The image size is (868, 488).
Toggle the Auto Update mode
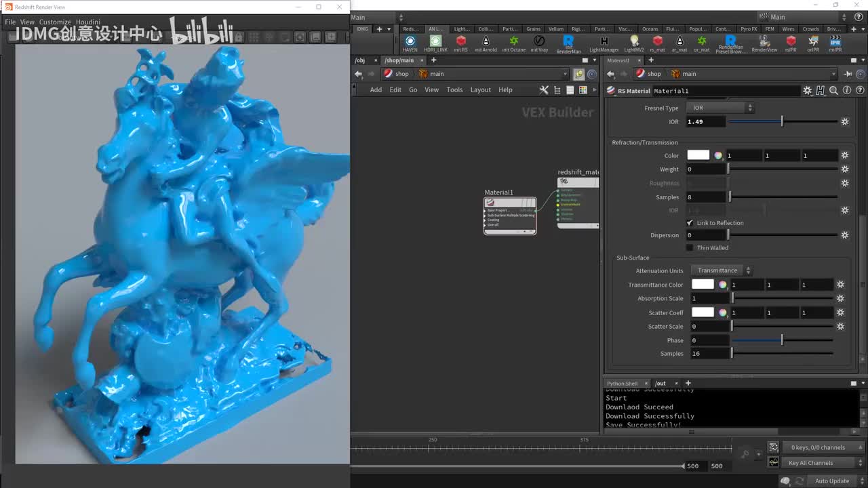point(832,481)
